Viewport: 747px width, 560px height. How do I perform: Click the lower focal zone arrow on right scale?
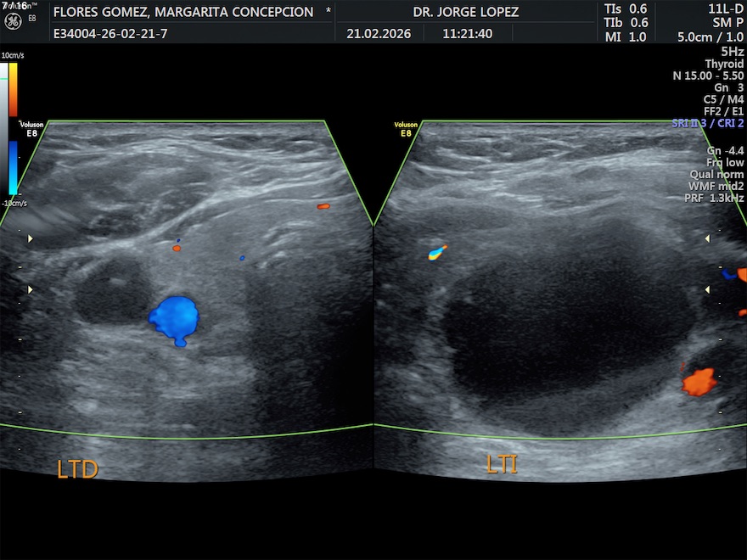tap(707, 290)
